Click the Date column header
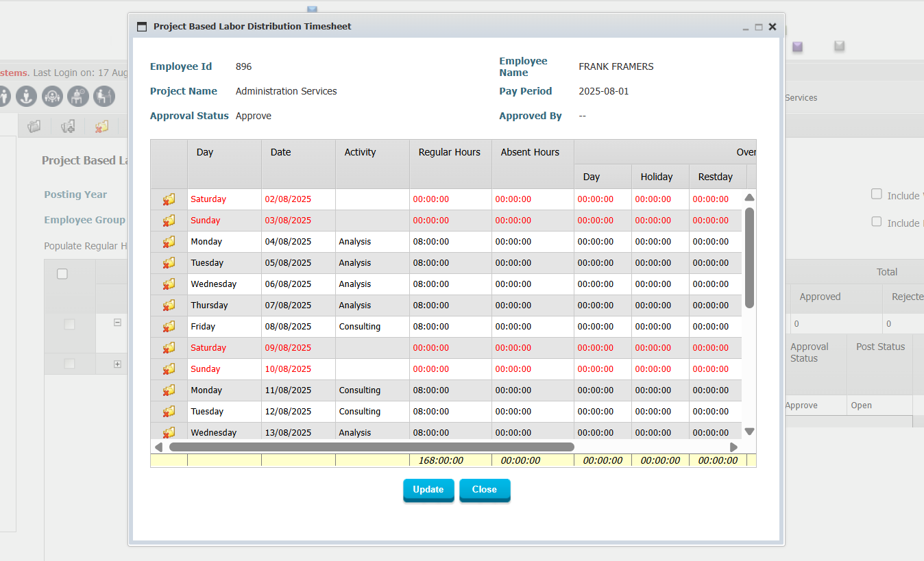Viewport: 924px width, 561px height. coord(298,164)
